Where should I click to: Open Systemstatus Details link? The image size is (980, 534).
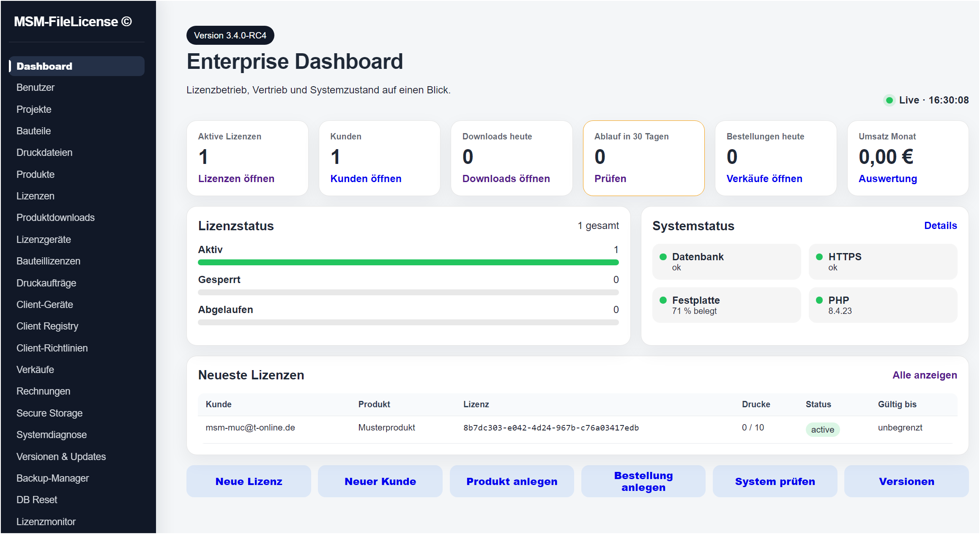(x=940, y=226)
